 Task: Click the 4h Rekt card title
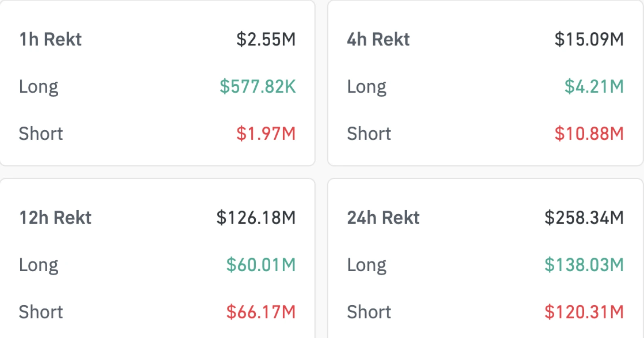point(378,40)
